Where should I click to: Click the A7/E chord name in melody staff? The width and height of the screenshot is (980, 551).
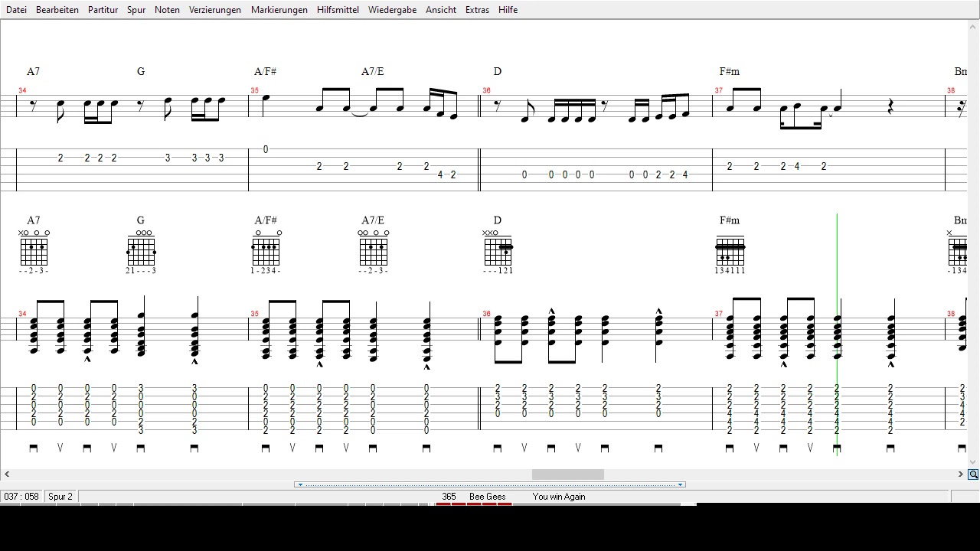pos(373,71)
